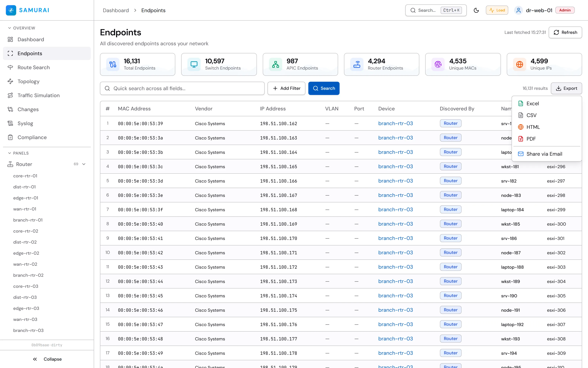Click the Excel file icon in export menu

tap(521, 103)
